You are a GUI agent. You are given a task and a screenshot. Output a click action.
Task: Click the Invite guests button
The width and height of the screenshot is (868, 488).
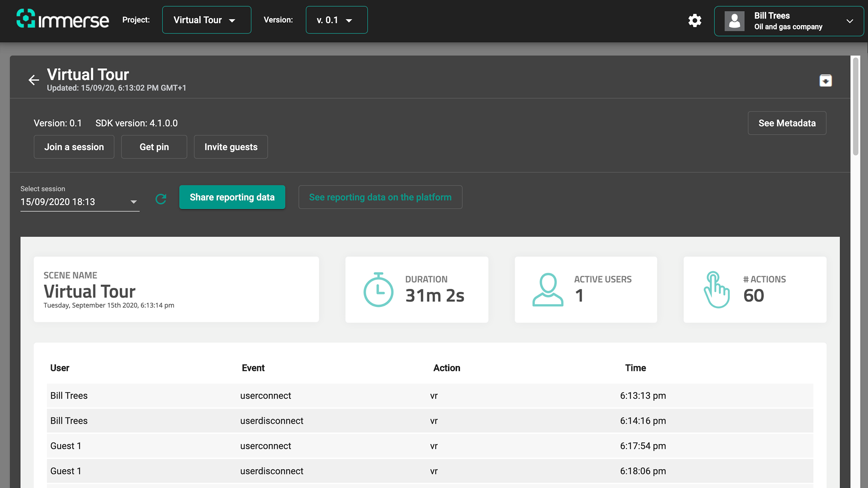230,147
